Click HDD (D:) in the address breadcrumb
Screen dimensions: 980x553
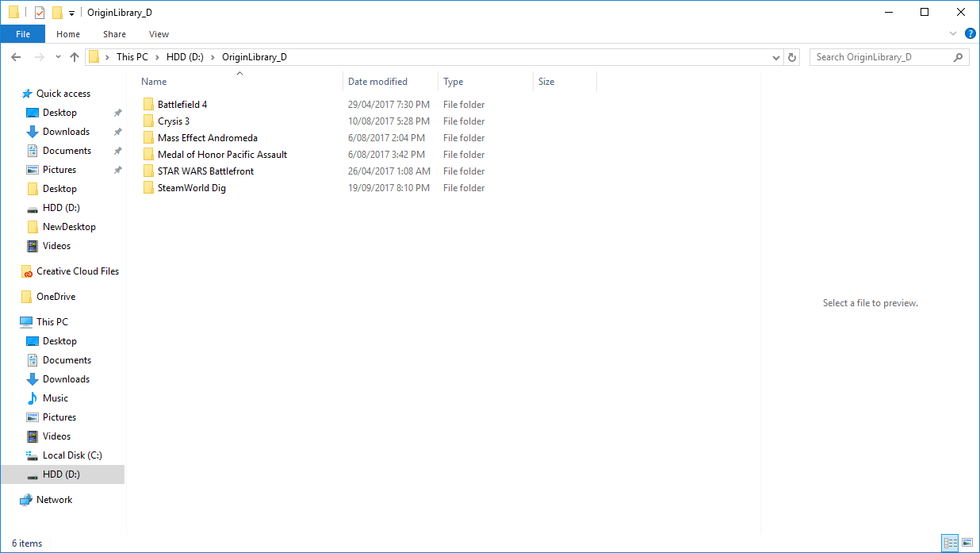click(x=185, y=57)
